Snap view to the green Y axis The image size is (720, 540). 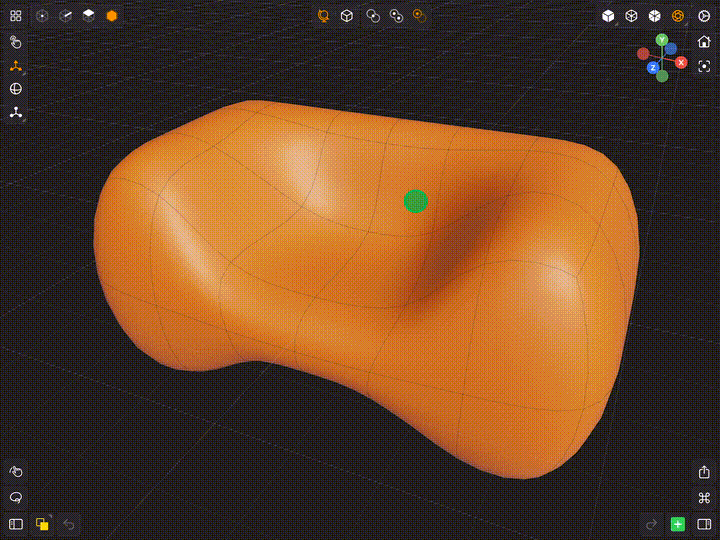[662, 40]
